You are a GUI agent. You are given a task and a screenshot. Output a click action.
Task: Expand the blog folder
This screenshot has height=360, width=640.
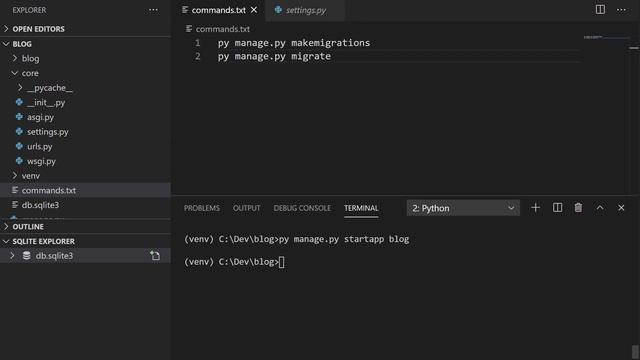(15, 58)
